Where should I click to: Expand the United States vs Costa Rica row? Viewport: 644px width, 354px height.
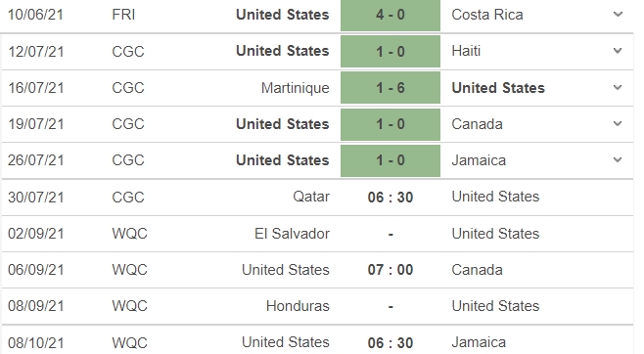click(x=618, y=15)
